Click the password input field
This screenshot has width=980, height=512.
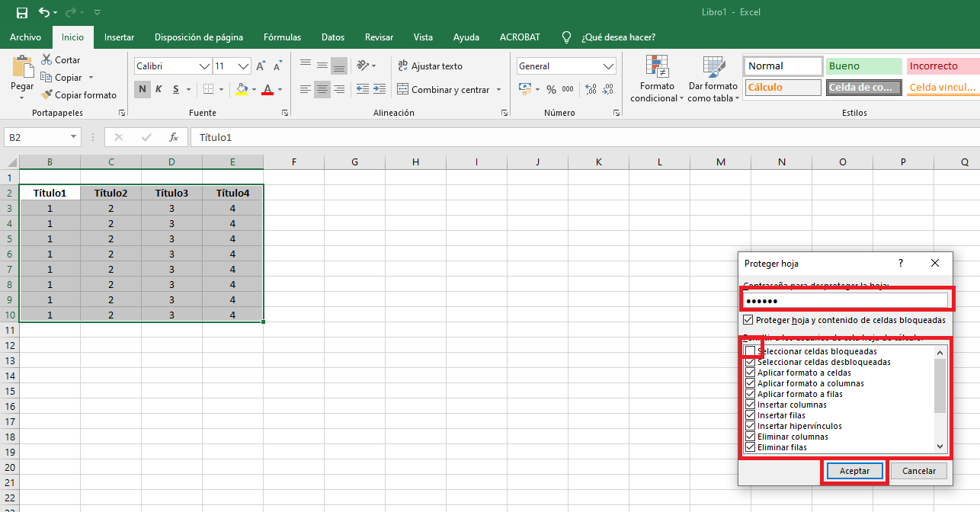[845, 301]
